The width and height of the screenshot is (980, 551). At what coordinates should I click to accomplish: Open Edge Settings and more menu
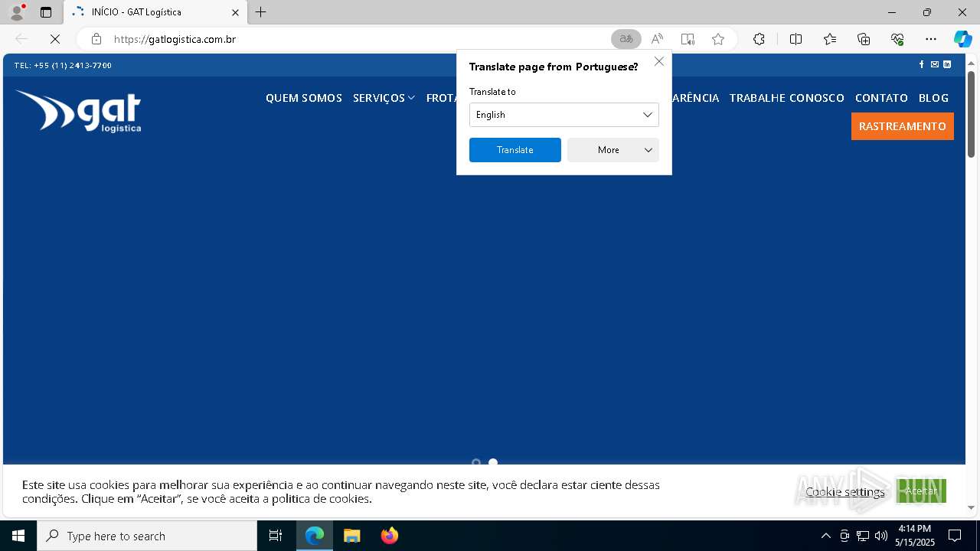[931, 39]
